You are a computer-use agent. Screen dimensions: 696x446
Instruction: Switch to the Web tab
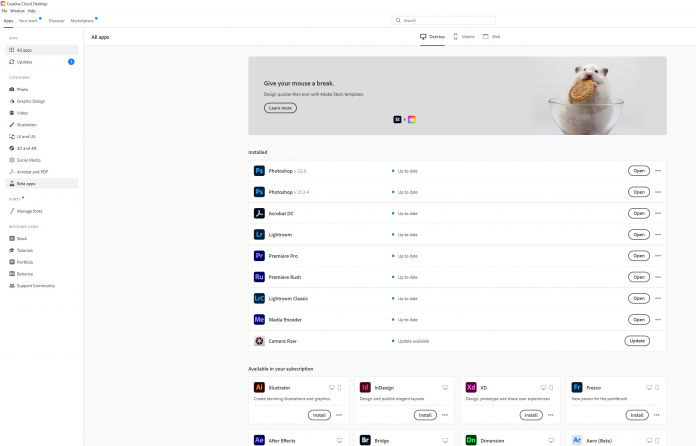click(491, 37)
